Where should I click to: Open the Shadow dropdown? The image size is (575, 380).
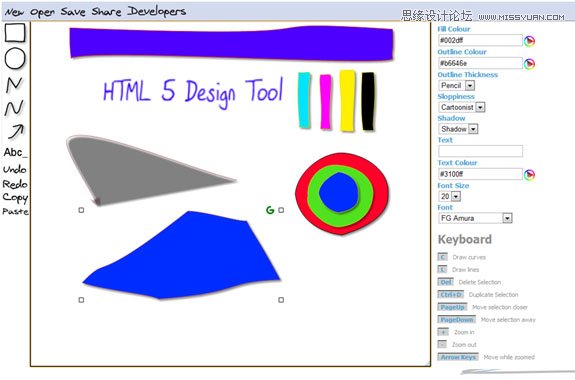coord(458,129)
